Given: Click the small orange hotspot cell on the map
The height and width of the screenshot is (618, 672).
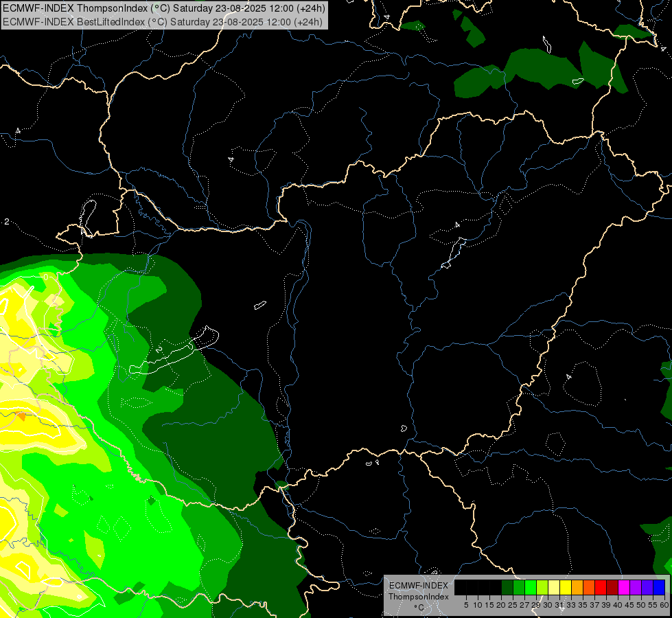Looking at the screenshot, I should 21,415.
